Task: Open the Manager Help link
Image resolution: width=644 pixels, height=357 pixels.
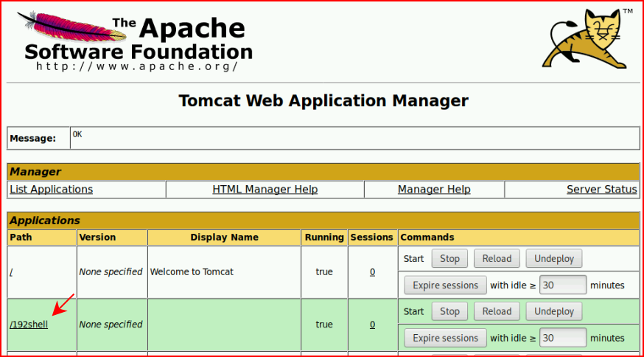Action: (x=434, y=189)
